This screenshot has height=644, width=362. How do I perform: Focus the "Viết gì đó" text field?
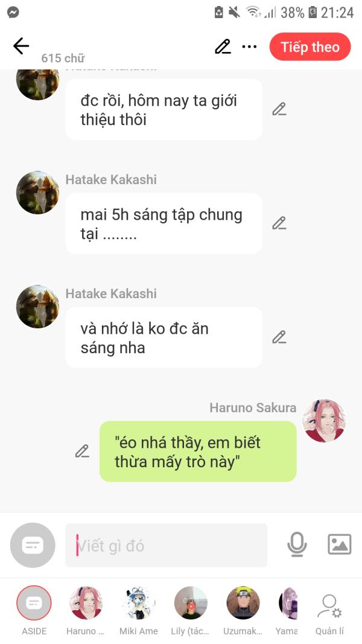[x=167, y=546]
